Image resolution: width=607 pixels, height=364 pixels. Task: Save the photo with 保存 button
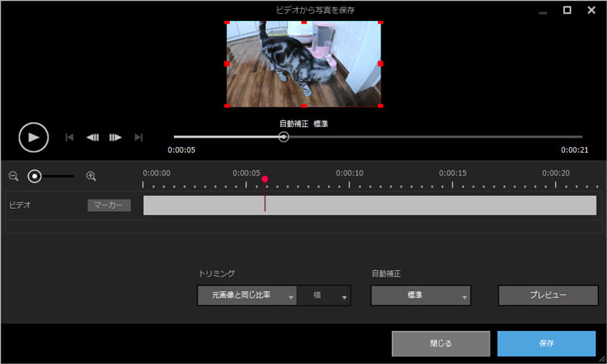546,343
